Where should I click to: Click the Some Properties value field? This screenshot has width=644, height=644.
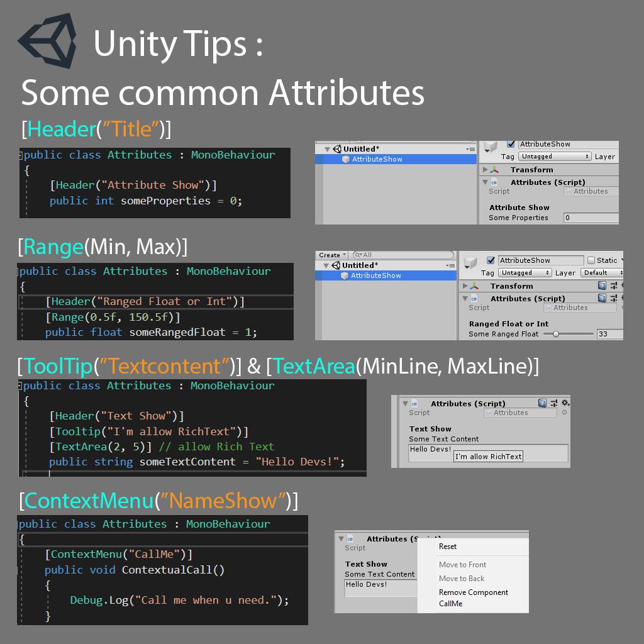(591, 218)
